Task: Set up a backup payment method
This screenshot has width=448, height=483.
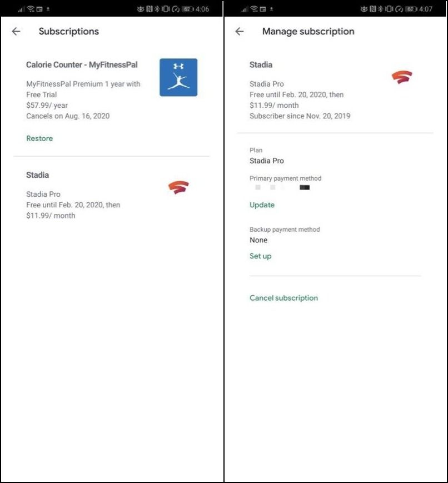Action: [261, 256]
